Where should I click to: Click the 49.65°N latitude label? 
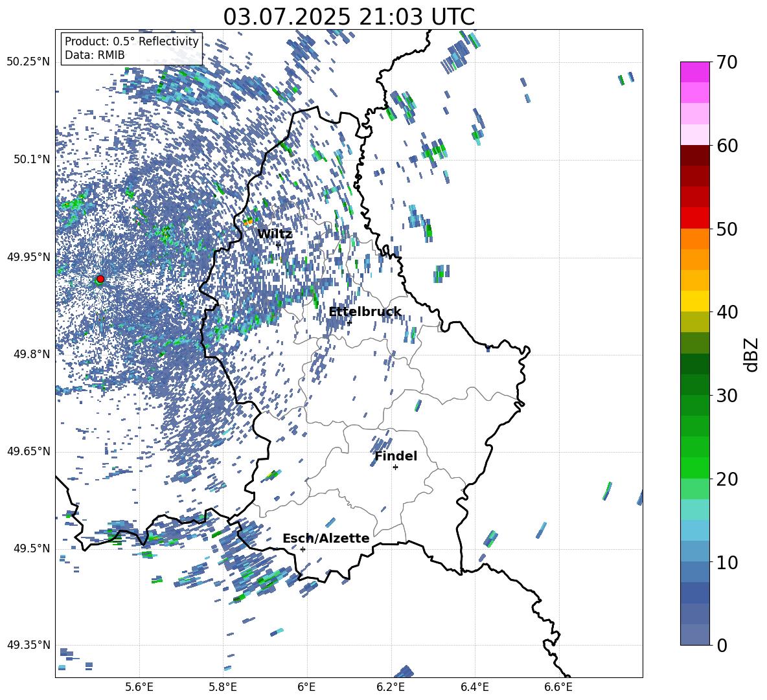(x=29, y=451)
